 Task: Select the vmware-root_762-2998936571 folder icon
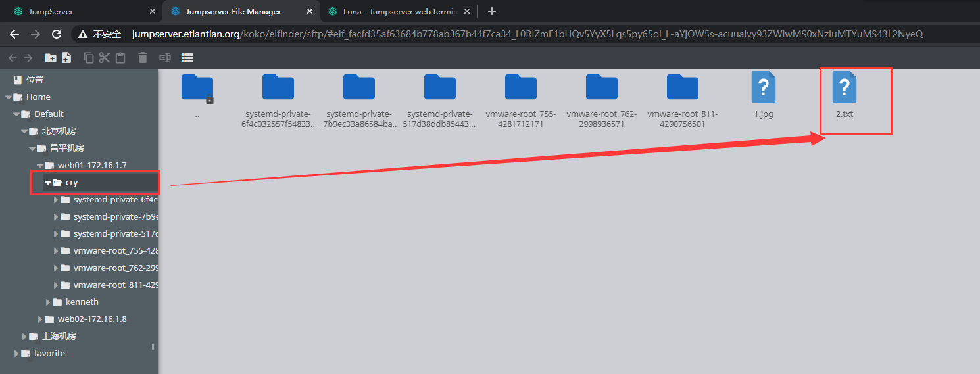pos(602,87)
